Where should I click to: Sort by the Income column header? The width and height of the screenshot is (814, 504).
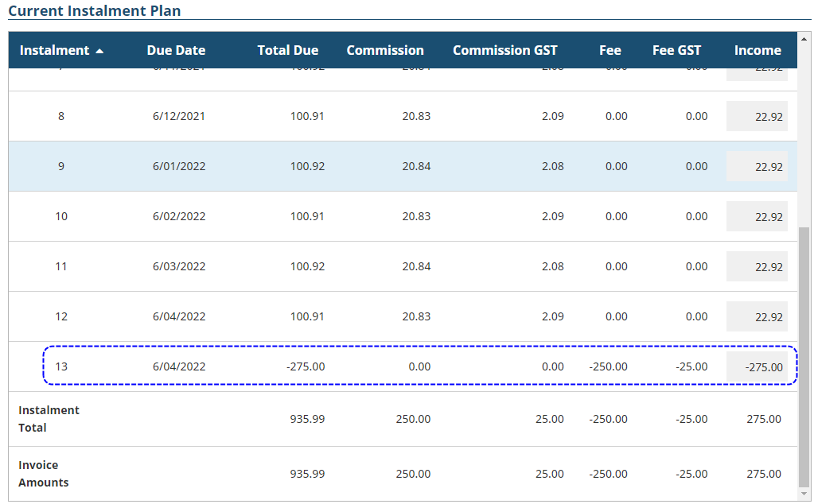757,50
